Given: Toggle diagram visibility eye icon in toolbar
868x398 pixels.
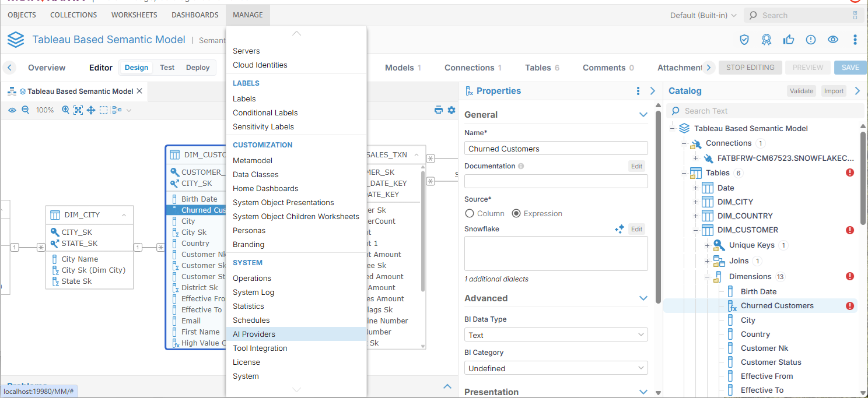Looking at the screenshot, I should click(12, 110).
